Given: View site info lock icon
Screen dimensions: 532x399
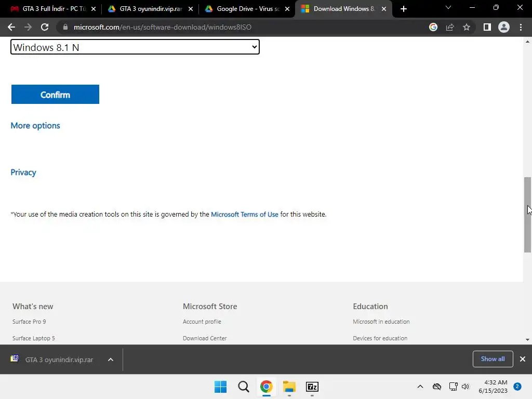Looking at the screenshot, I should 65,27.
